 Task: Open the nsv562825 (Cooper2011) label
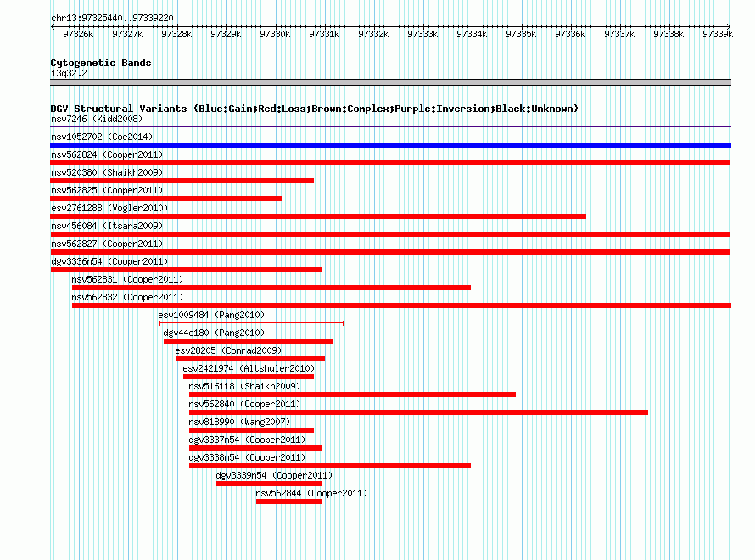[x=107, y=190]
